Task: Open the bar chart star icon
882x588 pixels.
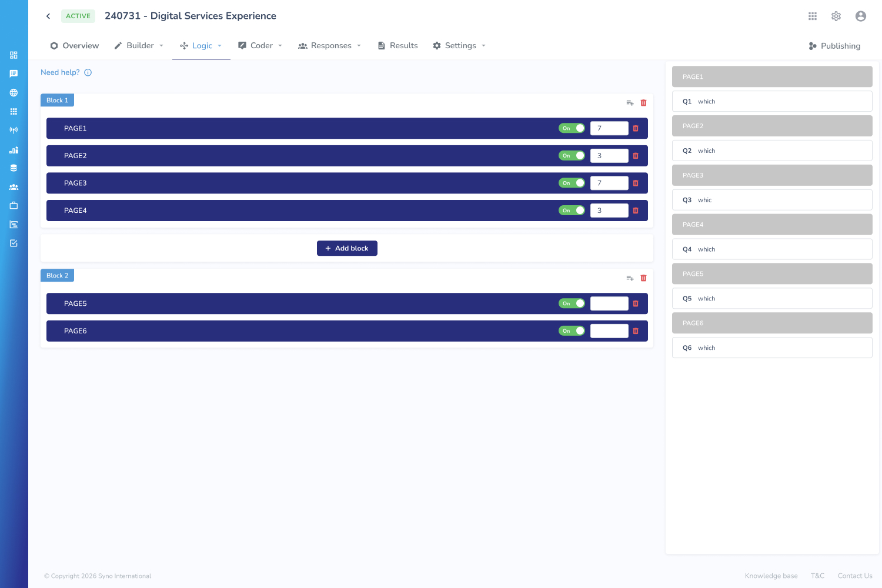Action: coord(14,150)
